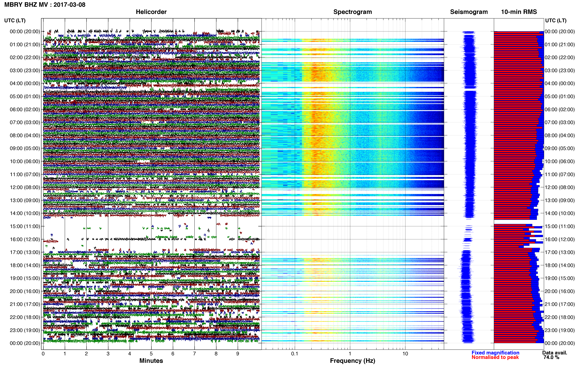Click left time label '03:00 (23:00)'
Image resolution: width=588 pixels, height=368 pixels.
click(25, 71)
